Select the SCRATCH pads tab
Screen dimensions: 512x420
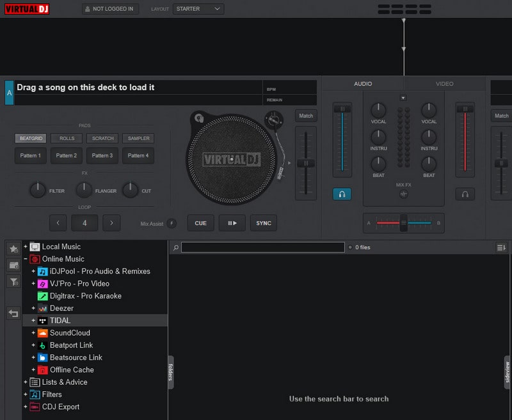click(102, 138)
